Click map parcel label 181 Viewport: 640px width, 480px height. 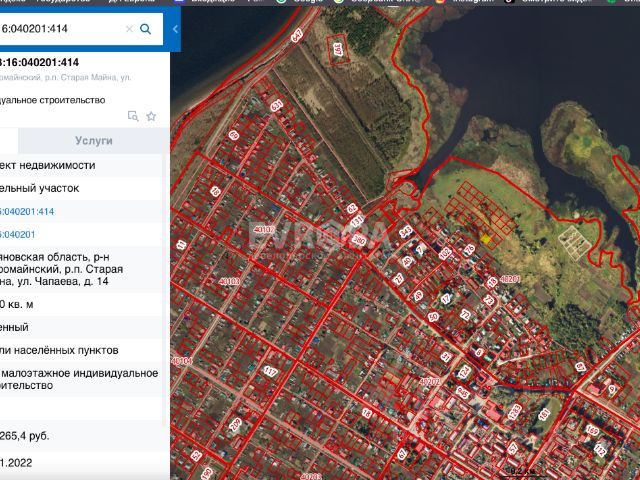click(x=544, y=415)
